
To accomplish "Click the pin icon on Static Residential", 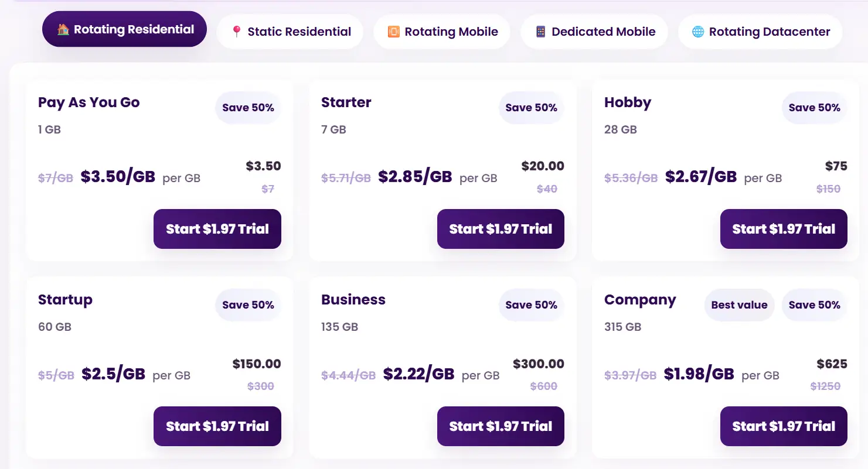I will [x=237, y=32].
